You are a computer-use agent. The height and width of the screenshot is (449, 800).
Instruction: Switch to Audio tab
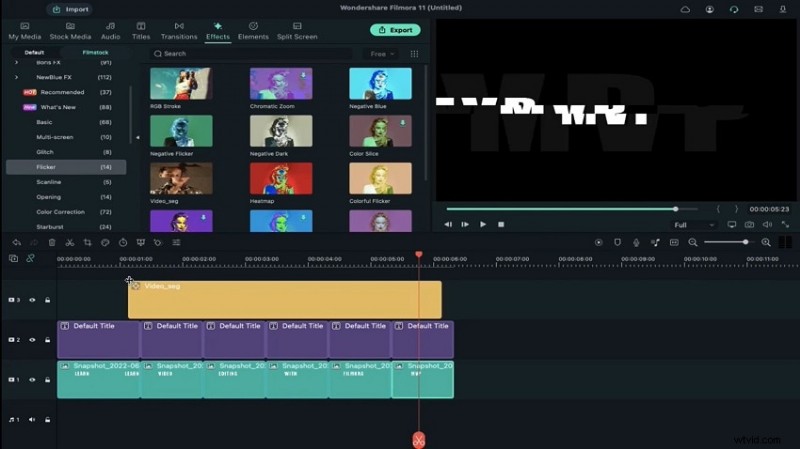tap(110, 31)
